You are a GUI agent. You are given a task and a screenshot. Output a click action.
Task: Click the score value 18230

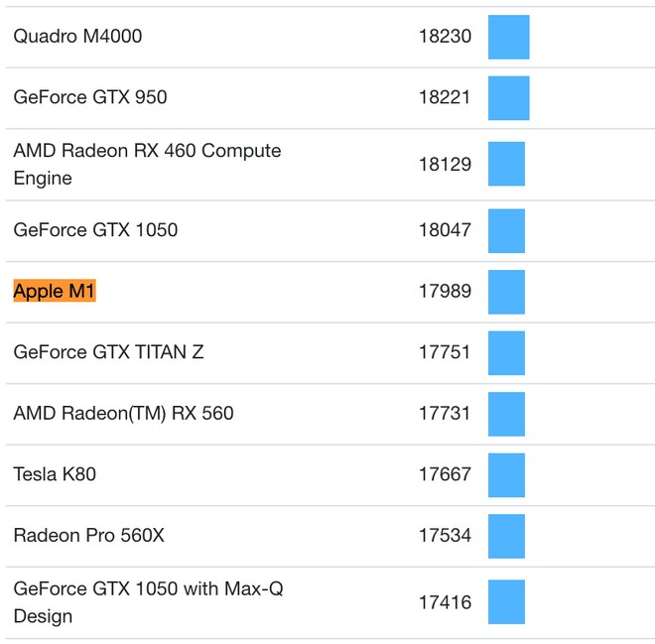pyautogui.click(x=444, y=37)
